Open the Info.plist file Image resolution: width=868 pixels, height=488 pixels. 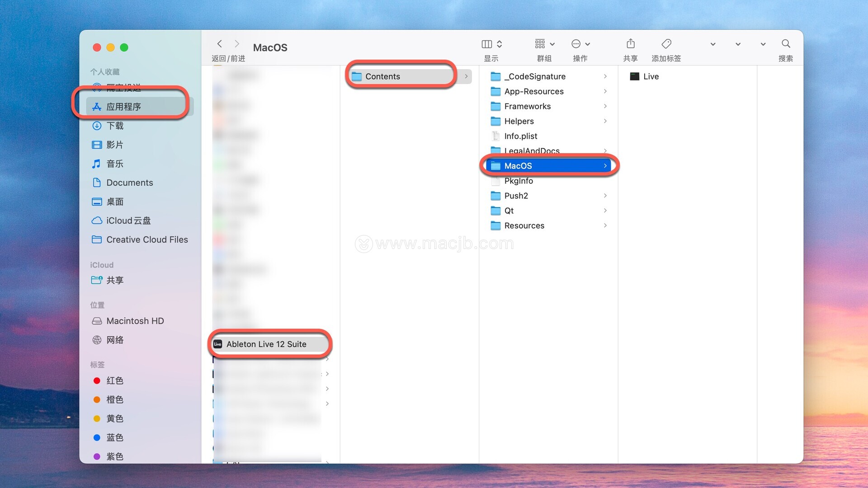[x=520, y=136]
